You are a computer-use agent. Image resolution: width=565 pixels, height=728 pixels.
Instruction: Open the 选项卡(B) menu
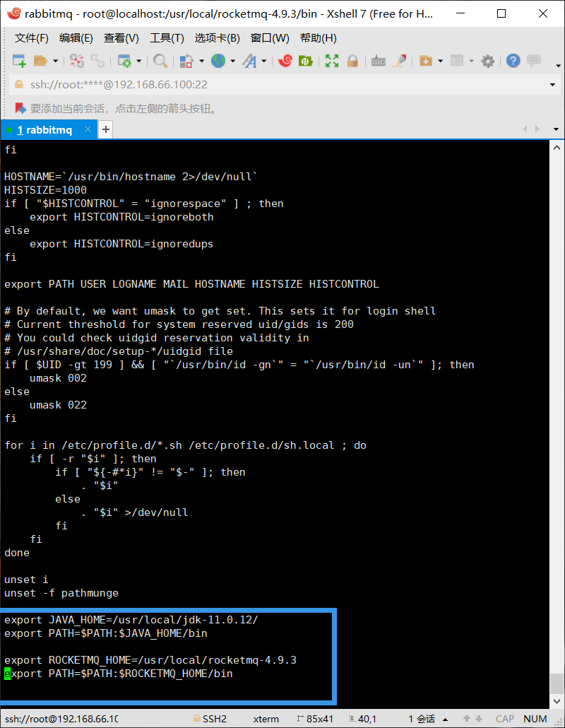click(217, 38)
